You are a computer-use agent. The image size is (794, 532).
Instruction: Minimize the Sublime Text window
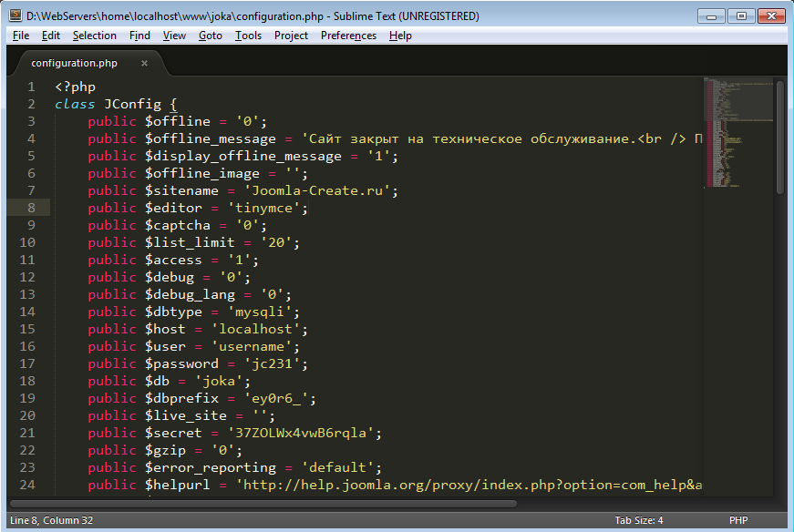point(715,15)
